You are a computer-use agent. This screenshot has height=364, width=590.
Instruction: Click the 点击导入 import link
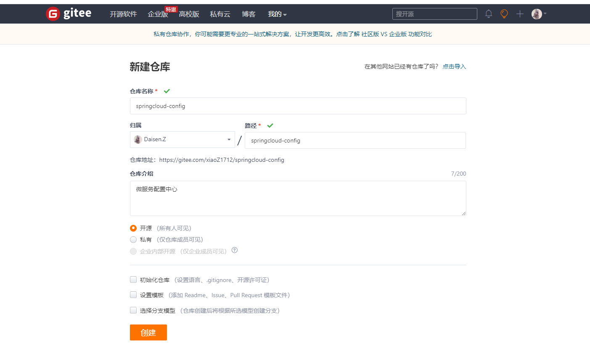(x=454, y=66)
